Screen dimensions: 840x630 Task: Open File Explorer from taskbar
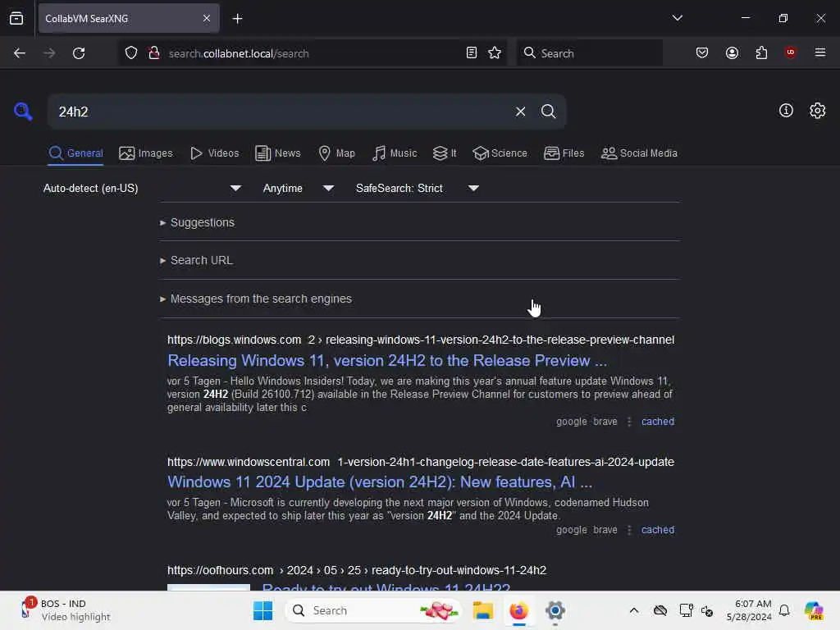coord(482,610)
